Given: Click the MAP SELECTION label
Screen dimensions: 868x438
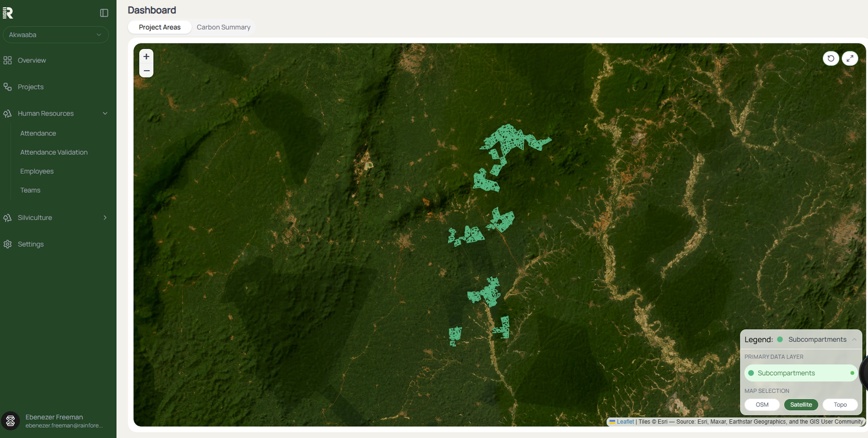Looking at the screenshot, I should pos(767,391).
